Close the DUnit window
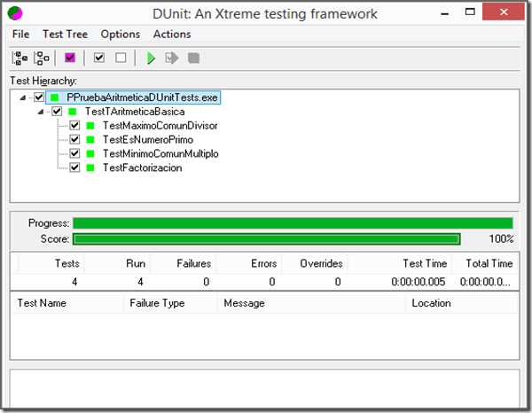The width and height of the screenshot is (532, 413). [x=504, y=12]
